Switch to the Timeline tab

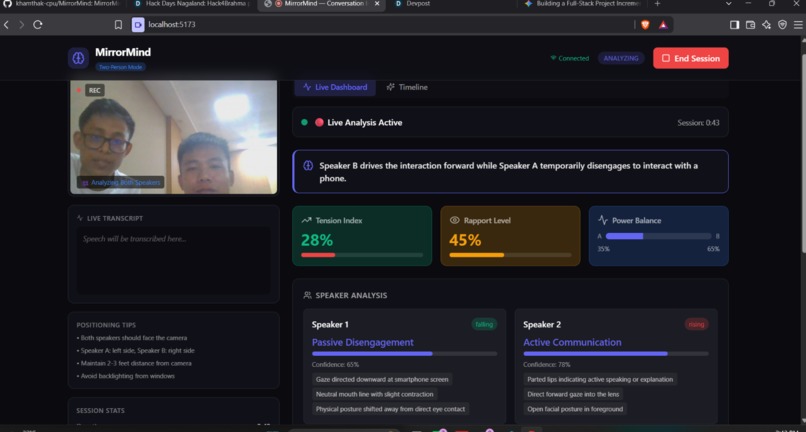coord(407,87)
